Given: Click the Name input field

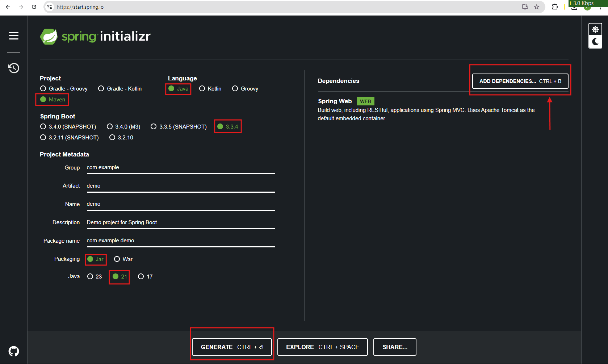Looking at the screenshot, I should (181, 204).
